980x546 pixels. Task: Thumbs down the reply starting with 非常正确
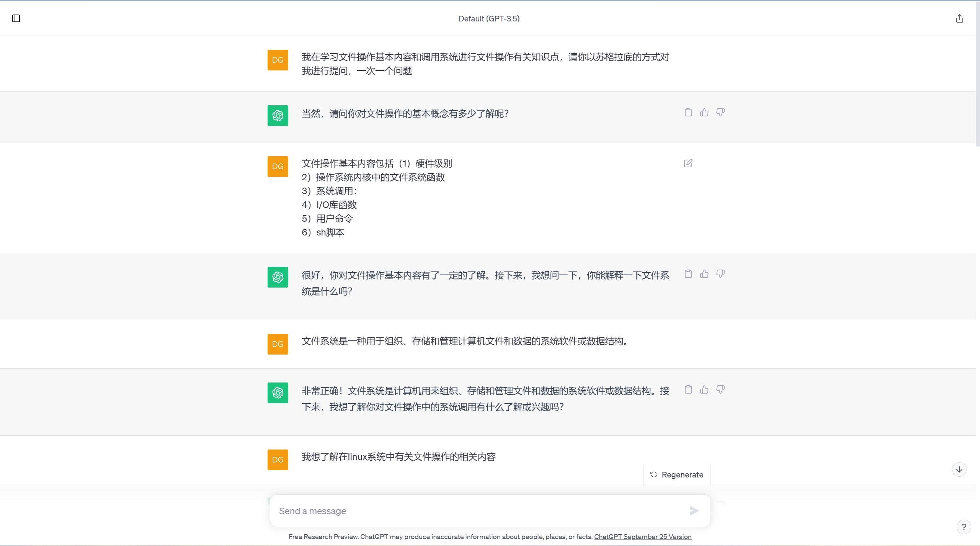(720, 389)
